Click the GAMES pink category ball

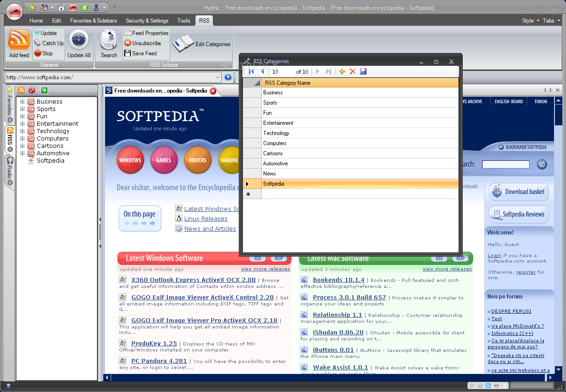[x=164, y=160]
